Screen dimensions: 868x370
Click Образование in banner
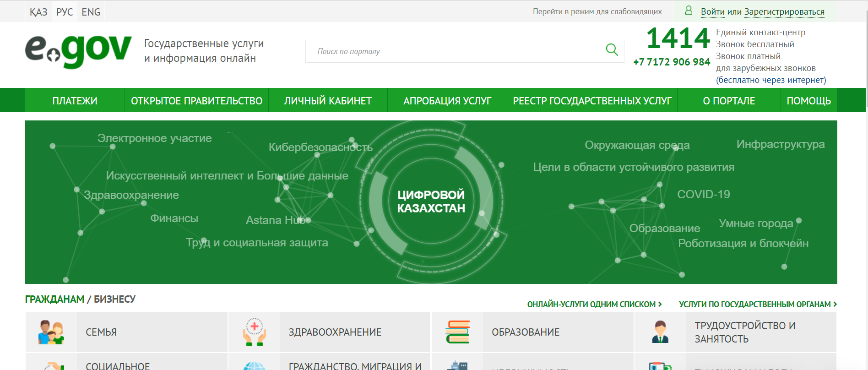point(665,229)
